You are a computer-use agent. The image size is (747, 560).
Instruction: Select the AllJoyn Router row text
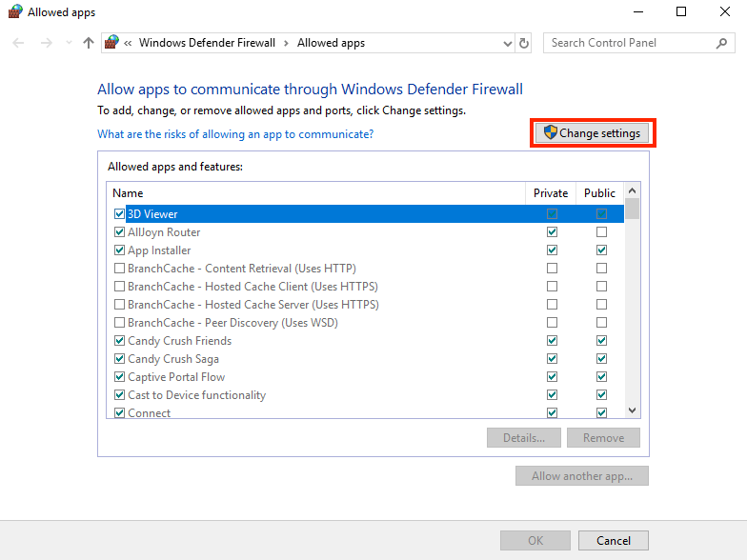pyautogui.click(x=164, y=232)
